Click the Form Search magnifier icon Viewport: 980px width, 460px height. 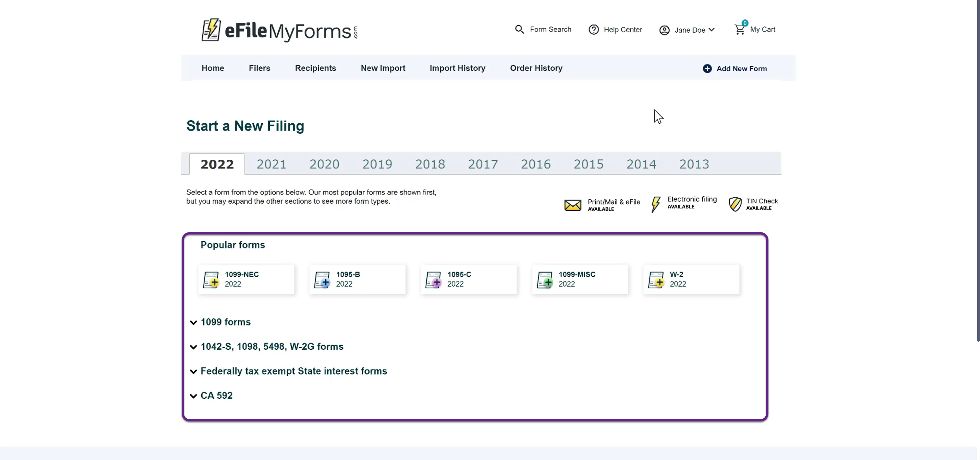point(519,29)
